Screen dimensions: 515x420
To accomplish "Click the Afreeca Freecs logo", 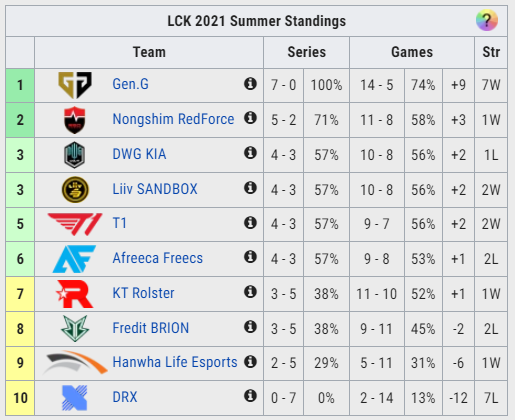I will click(74, 259).
